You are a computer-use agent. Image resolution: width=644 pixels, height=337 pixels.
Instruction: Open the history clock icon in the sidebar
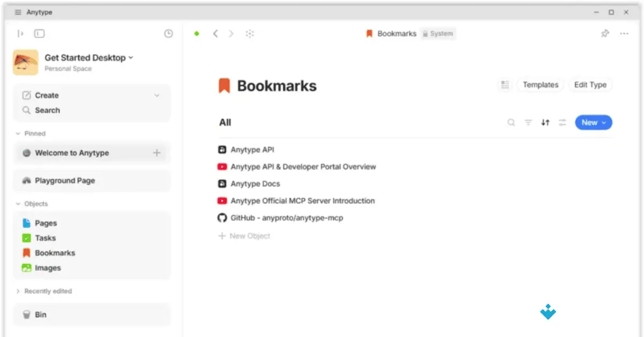click(169, 34)
